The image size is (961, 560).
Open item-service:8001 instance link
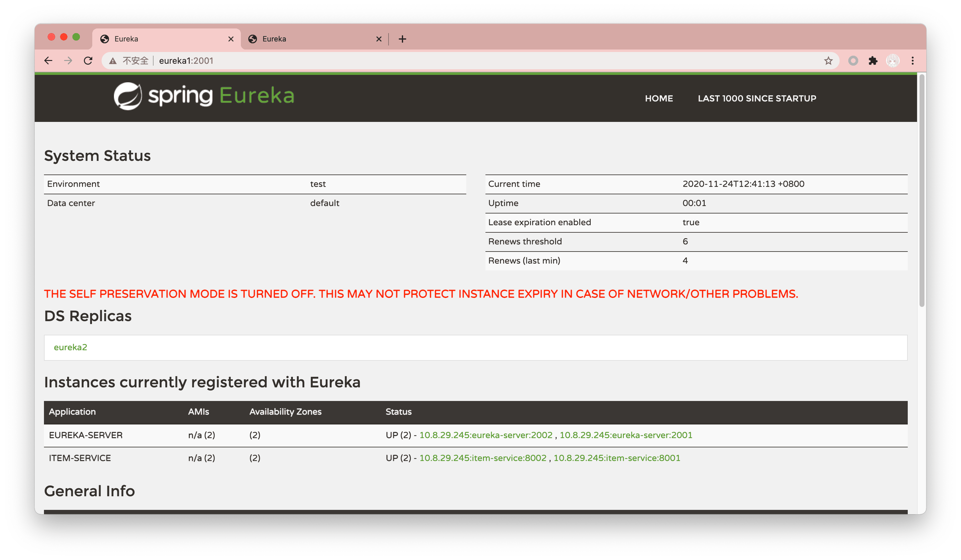[x=617, y=458]
